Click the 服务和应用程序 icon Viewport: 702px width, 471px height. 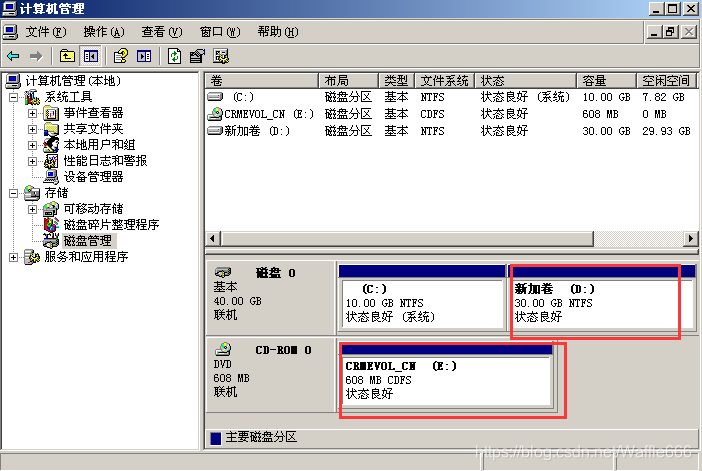click(32, 257)
